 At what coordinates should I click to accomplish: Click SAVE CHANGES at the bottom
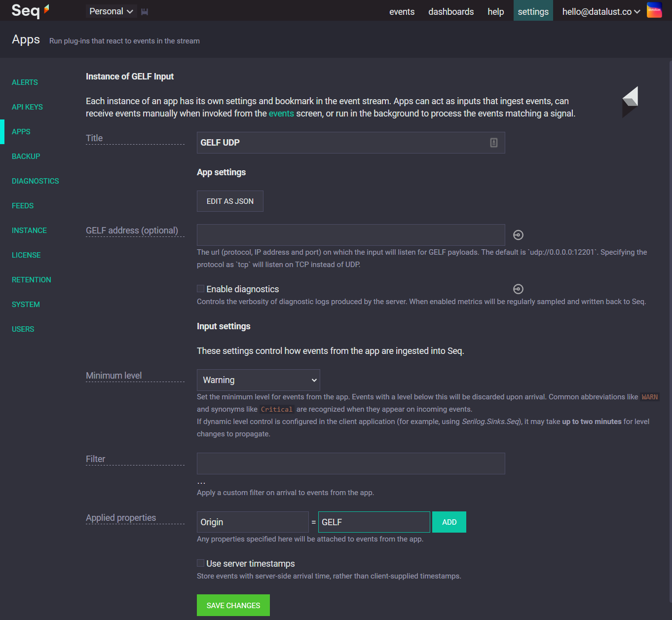click(x=233, y=605)
